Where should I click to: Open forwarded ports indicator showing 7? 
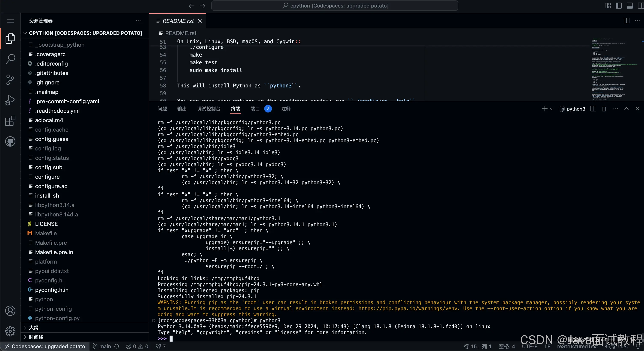tap(161, 346)
